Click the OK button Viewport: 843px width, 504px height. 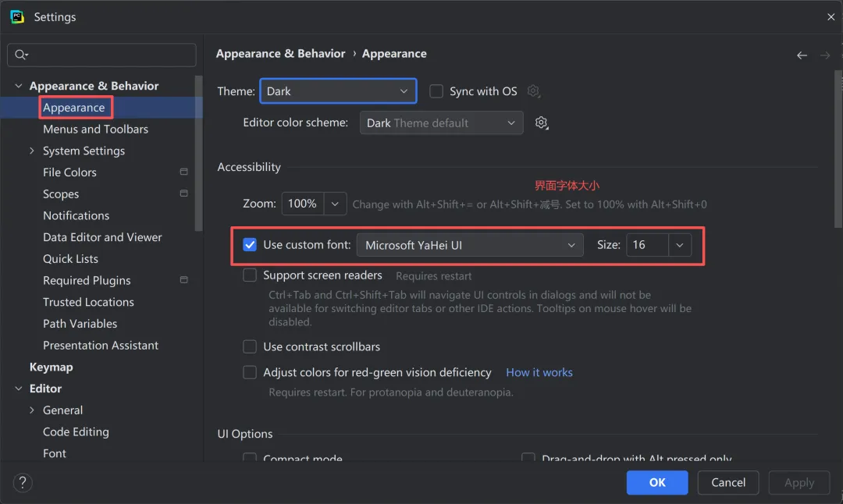(x=657, y=482)
